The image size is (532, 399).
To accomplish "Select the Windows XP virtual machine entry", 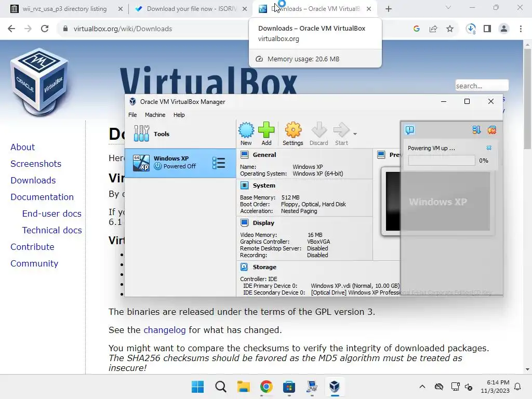I will tap(180, 163).
